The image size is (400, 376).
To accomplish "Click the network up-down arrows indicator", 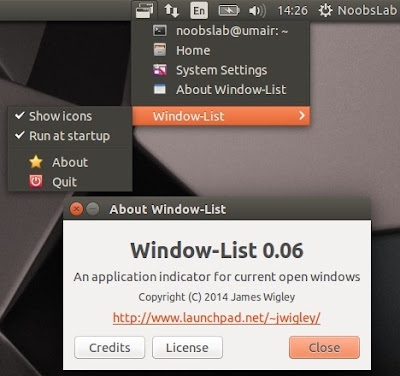I will coord(172,11).
